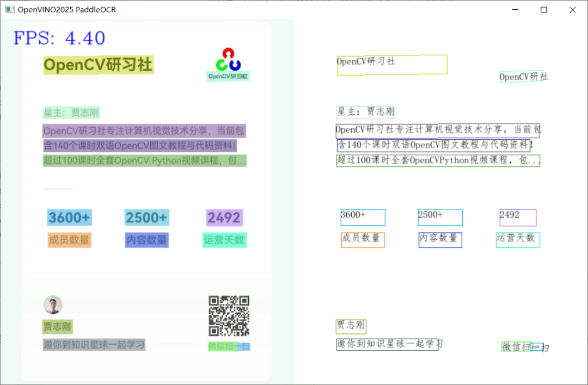Close the OpenVINO2025 PaddleOCR window

point(572,10)
